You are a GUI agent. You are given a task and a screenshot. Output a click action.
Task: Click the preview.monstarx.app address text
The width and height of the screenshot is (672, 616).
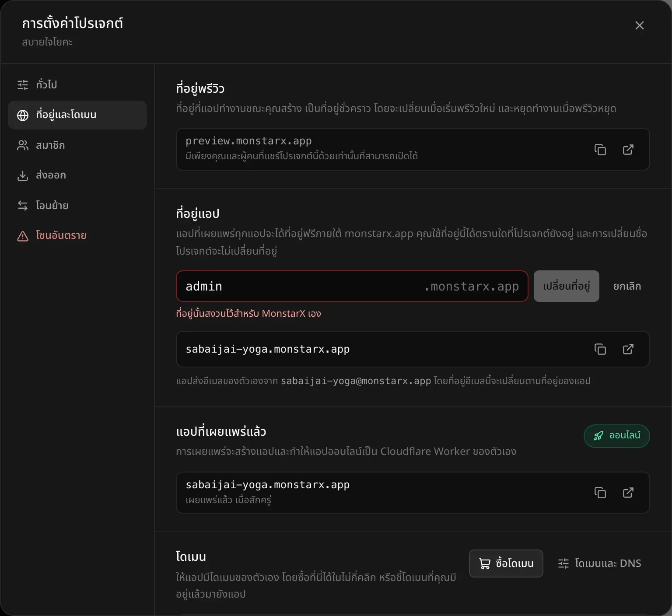tap(248, 141)
